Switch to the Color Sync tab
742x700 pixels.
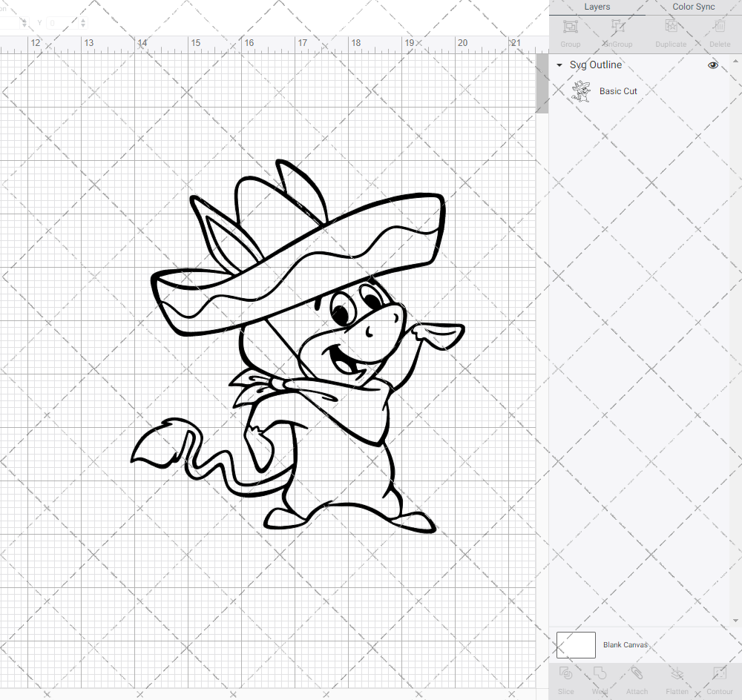(693, 7)
